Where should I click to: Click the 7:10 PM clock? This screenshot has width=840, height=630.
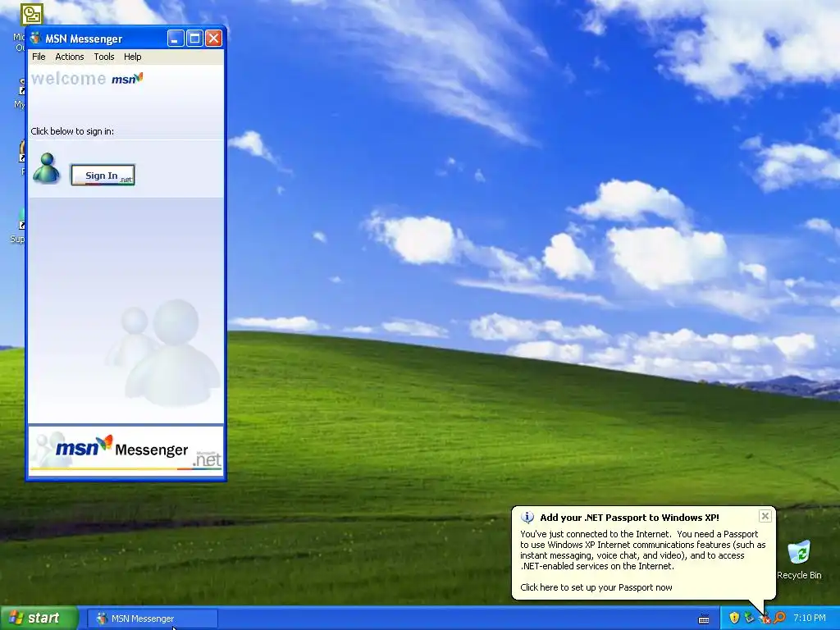(810, 618)
